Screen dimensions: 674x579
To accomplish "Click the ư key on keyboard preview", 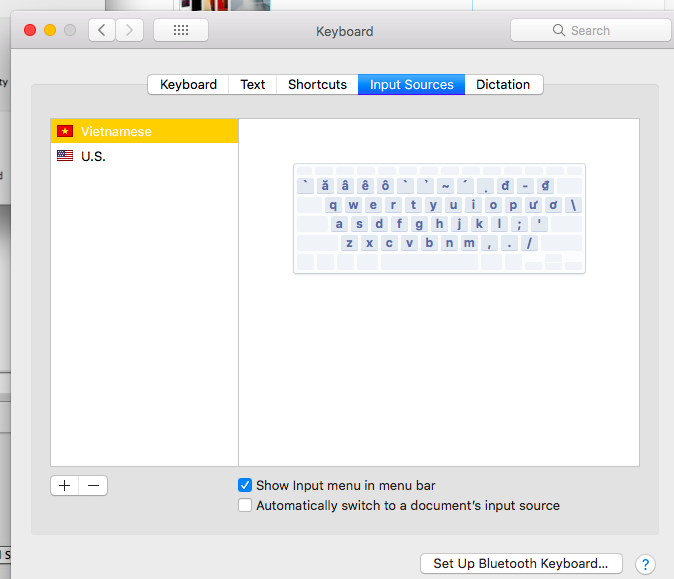I will [533, 205].
